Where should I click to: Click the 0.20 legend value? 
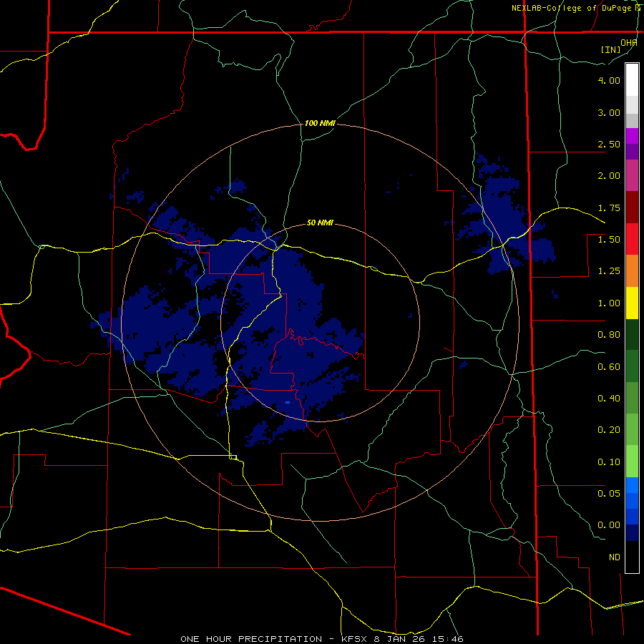(609, 430)
